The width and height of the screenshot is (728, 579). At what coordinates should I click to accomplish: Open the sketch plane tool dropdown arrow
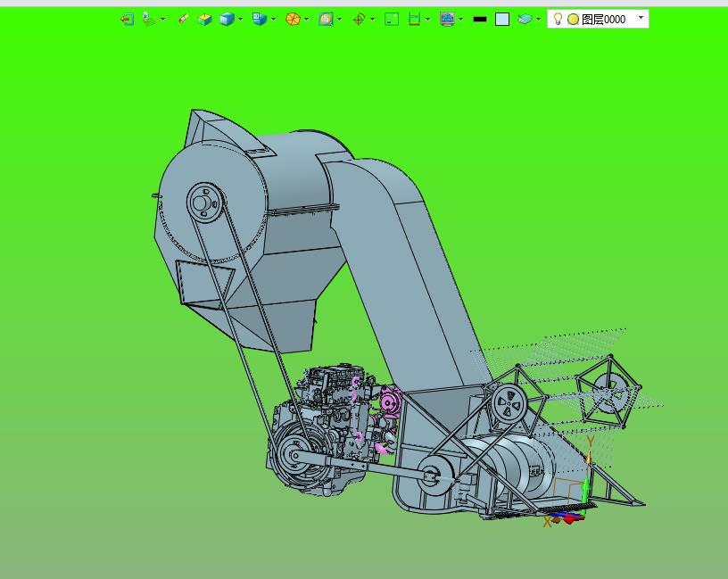[x=163, y=20]
